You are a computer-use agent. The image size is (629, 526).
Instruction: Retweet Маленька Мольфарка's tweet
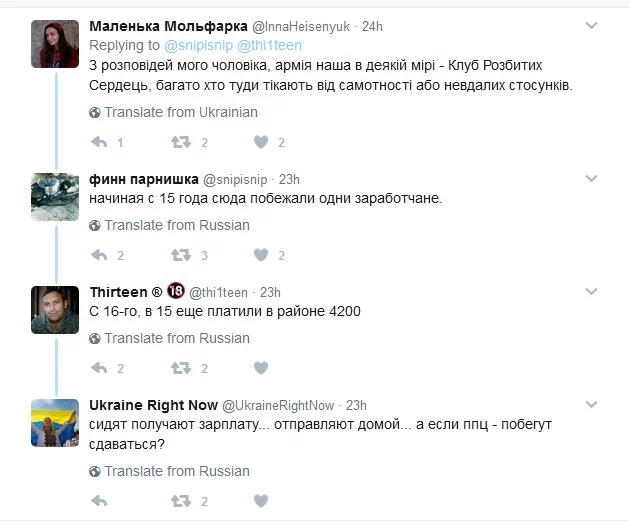180,142
